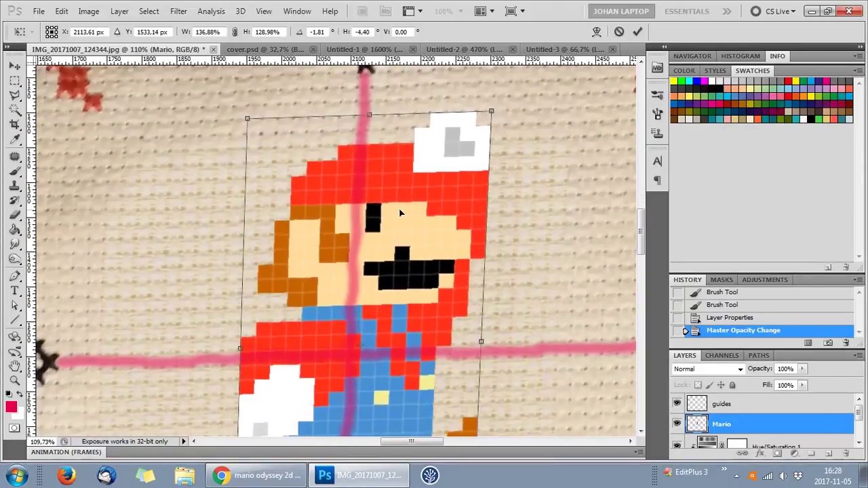Click the JOHAN LAPTOP workspace button
The height and width of the screenshot is (488, 868).
click(621, 12)
